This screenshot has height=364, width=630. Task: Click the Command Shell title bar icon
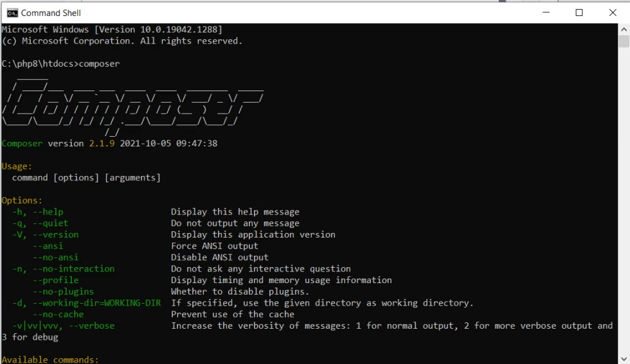tap(12, 13)
